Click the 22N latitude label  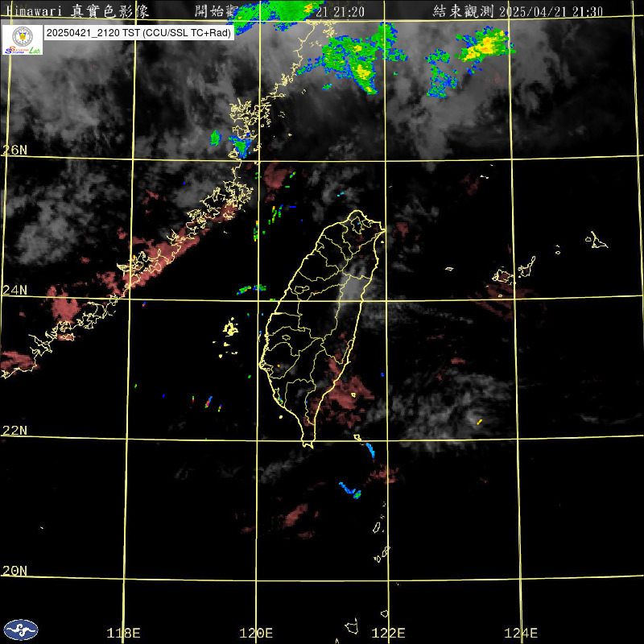[15, 431]
